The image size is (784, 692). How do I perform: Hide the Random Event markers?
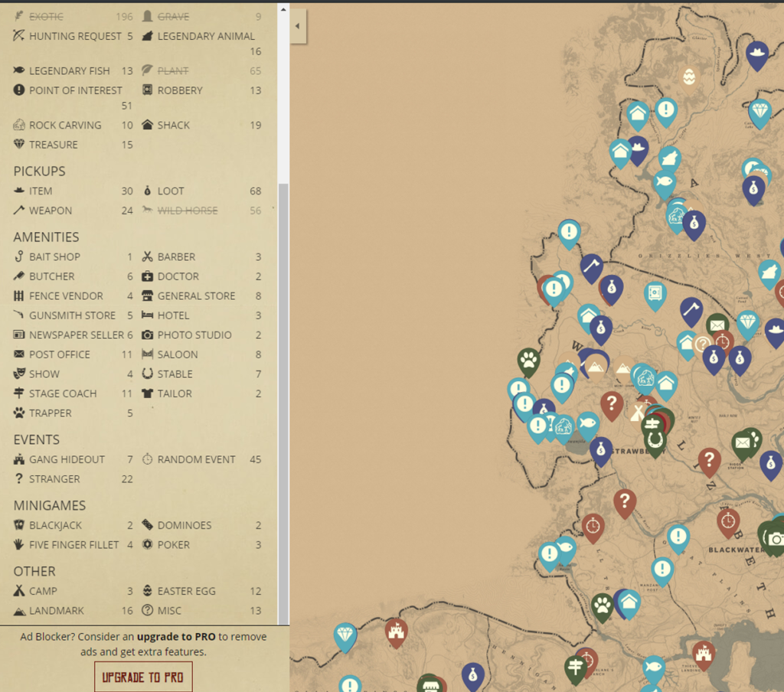pyautogui.click(x=201, y=459)
